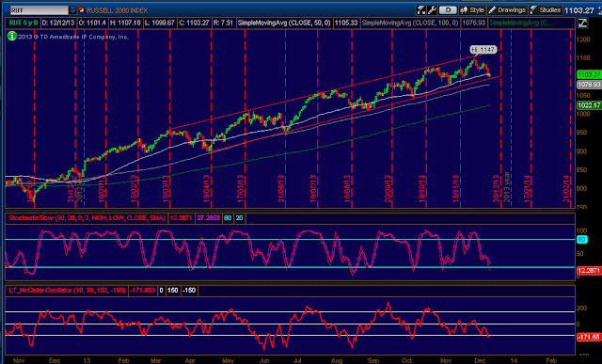The height and width of the screenshot is (364, 602).
Task: Click the H: 1147 high price bubble
Action: [483, 50]
